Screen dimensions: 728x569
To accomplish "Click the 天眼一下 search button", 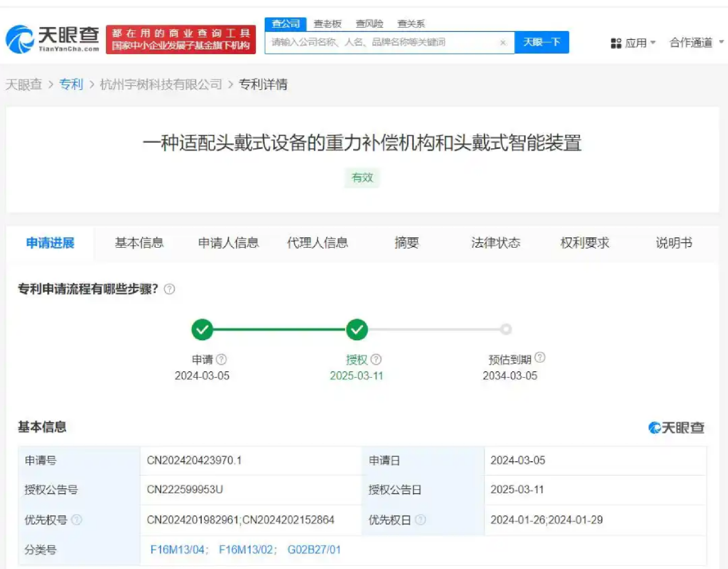I will [x=542, y=42].
